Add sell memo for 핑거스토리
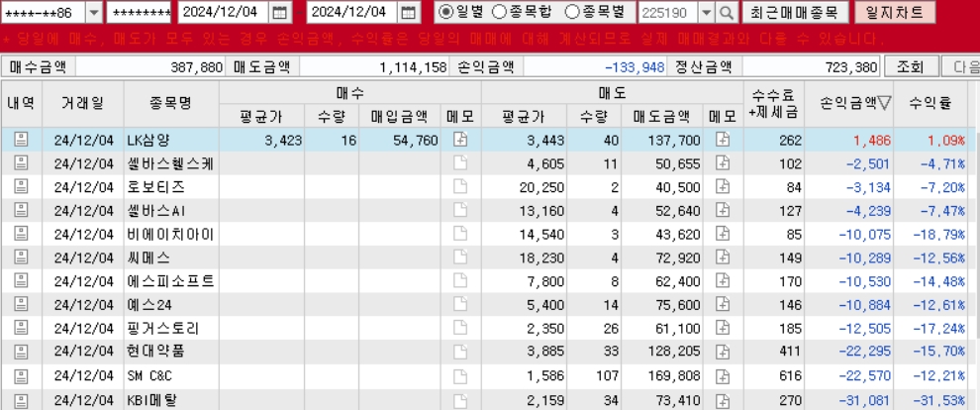Screen dimensions: 980x410 point(723,328)
